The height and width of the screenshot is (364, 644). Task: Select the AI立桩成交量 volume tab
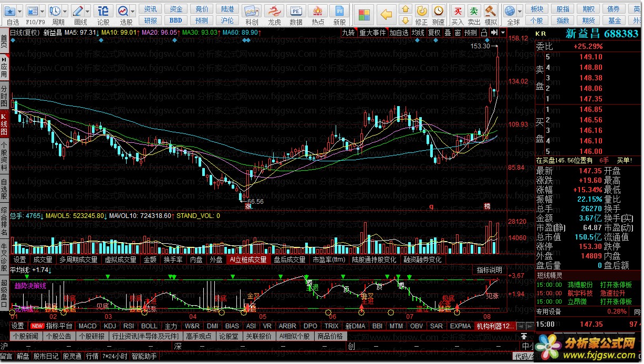point(247,259)
